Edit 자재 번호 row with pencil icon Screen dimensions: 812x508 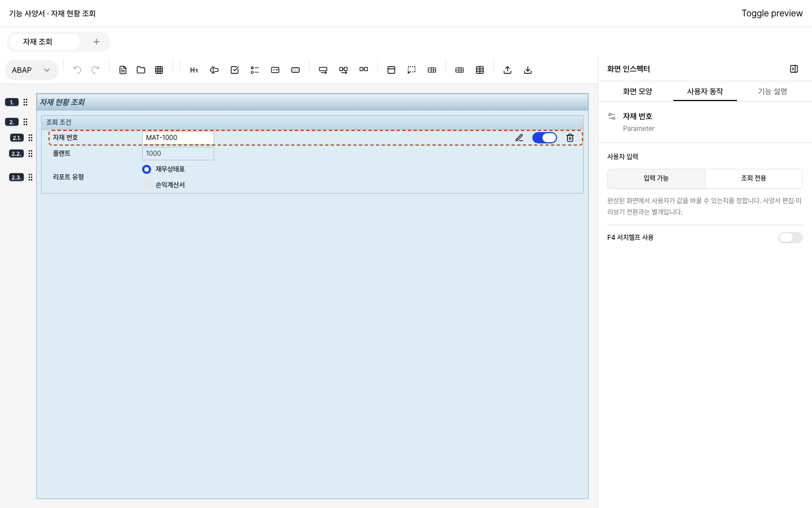[519, 138]
